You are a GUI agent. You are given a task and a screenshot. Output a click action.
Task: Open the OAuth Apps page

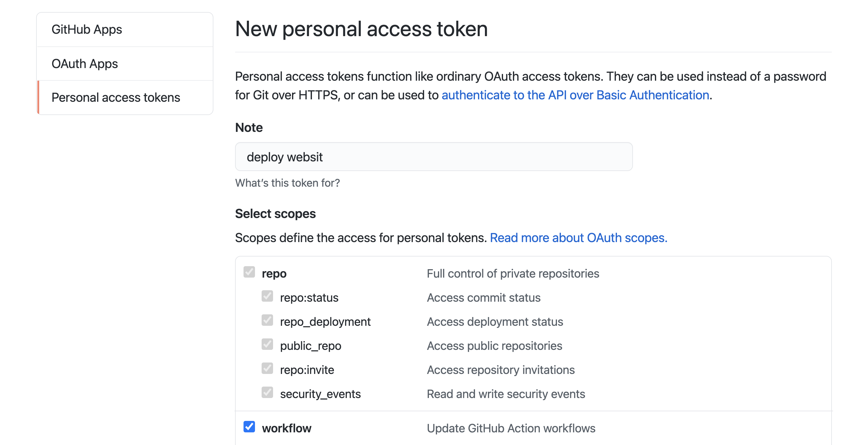point(84,63)
